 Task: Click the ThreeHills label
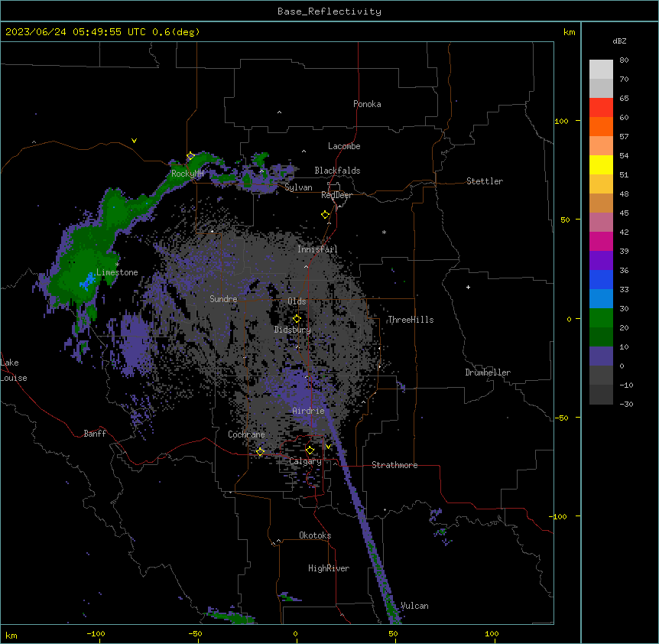(411, 320)
